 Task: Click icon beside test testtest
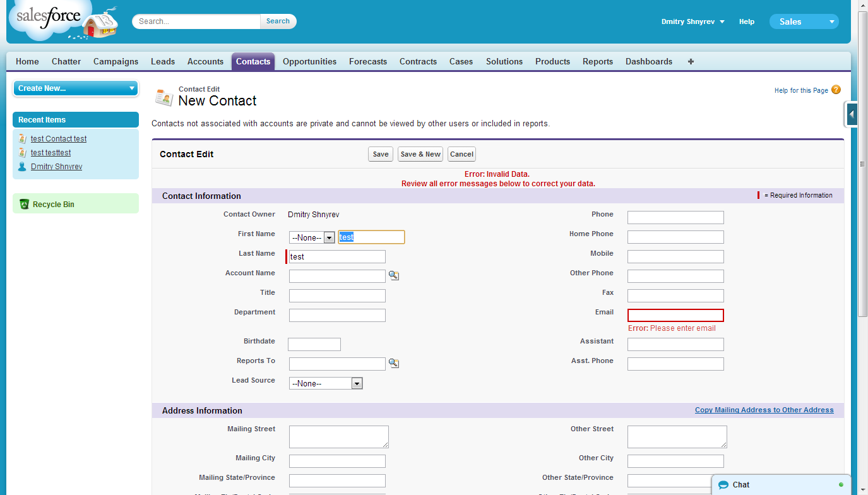22,153
